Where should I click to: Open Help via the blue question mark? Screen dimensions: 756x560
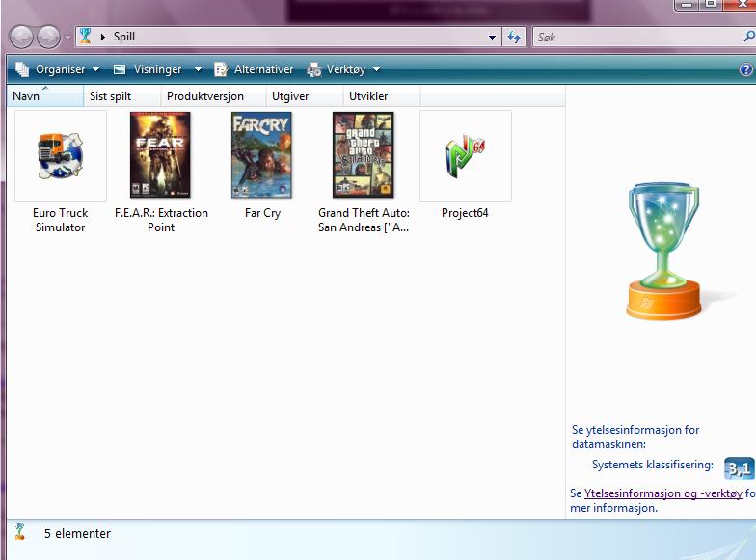click(745, 69)
